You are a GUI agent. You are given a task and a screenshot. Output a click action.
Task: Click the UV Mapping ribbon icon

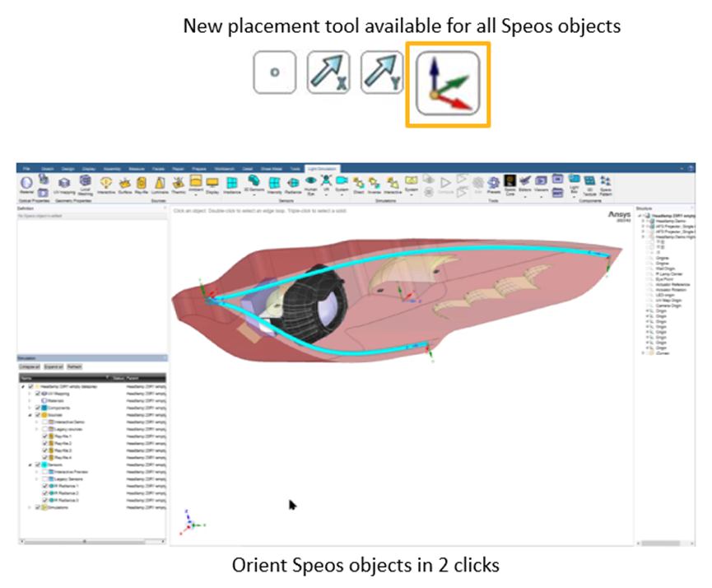coord(64,185)
